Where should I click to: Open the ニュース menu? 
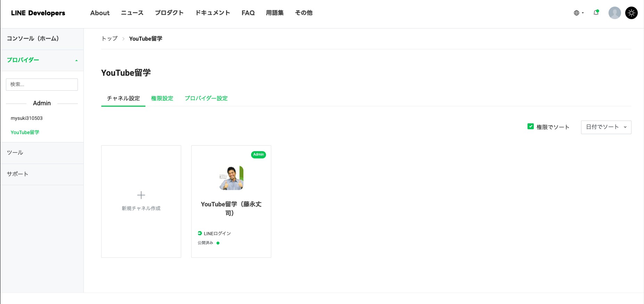(132, 13)
